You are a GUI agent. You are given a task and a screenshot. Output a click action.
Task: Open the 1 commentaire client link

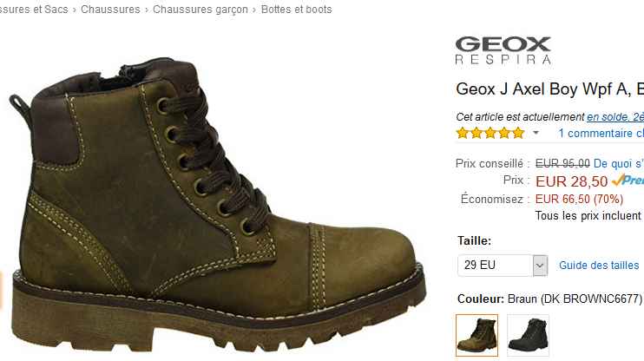[601, 133]
